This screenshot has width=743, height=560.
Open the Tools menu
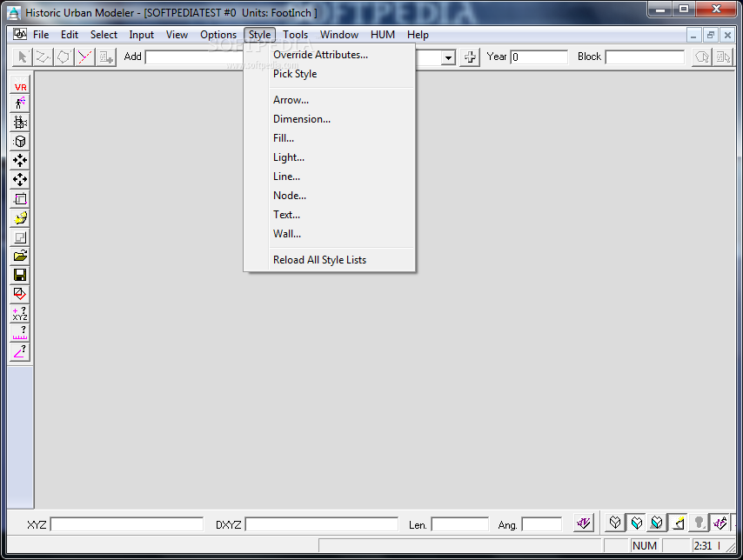tap(295, 35)
